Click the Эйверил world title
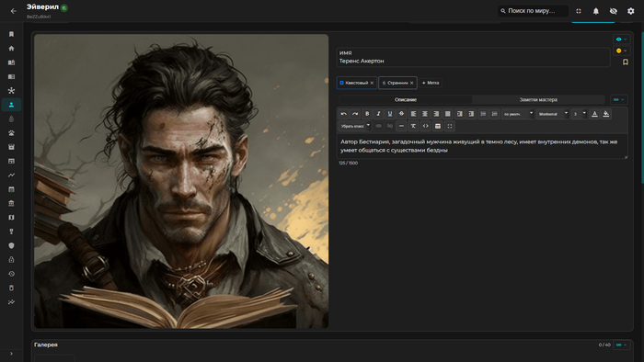This screenshot has width=644, height=362. (x=42, y=7)
